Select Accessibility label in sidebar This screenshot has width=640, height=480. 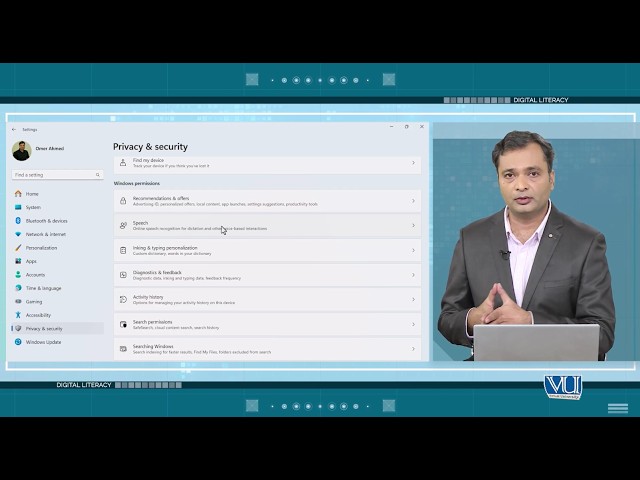(38, 315)
